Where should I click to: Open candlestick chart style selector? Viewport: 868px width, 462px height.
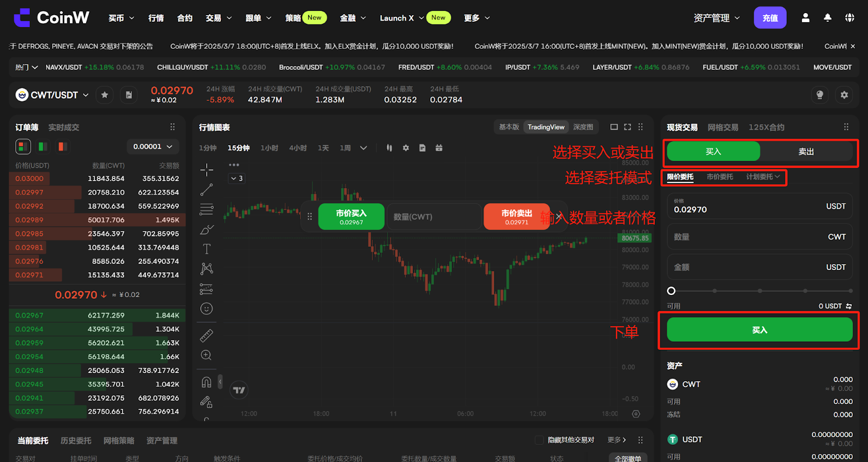pyautogui.click(x=389, y=148)
